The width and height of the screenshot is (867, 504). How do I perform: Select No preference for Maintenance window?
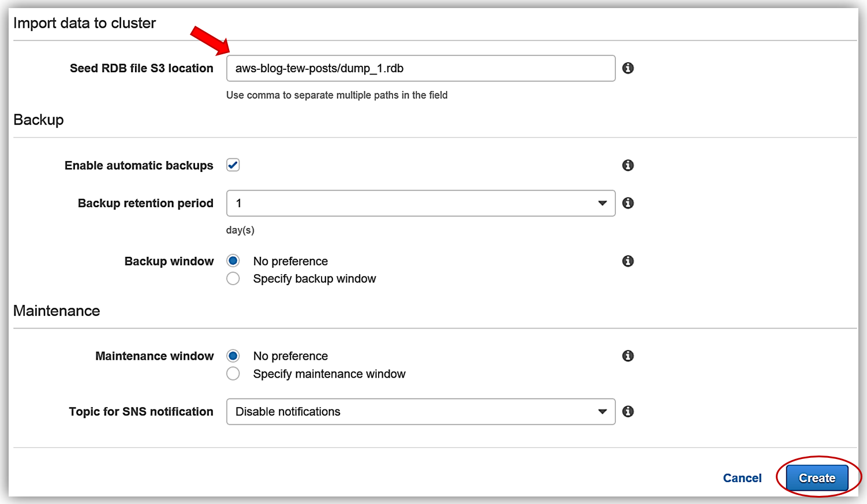(x=233, y=356)
